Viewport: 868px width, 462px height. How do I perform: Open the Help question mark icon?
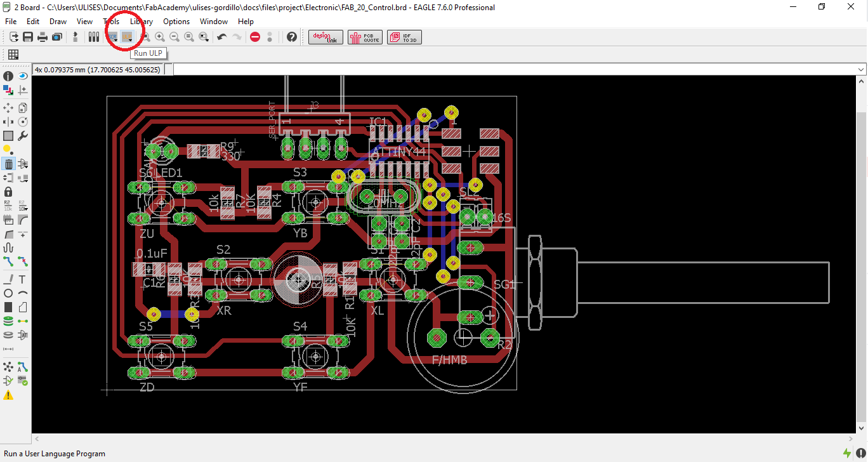292,37
